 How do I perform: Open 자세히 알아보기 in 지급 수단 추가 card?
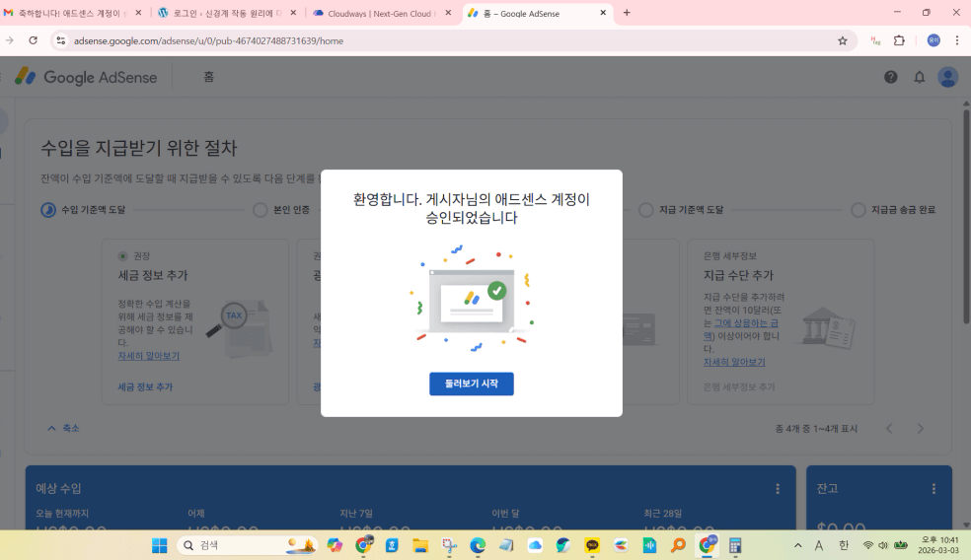734,362
